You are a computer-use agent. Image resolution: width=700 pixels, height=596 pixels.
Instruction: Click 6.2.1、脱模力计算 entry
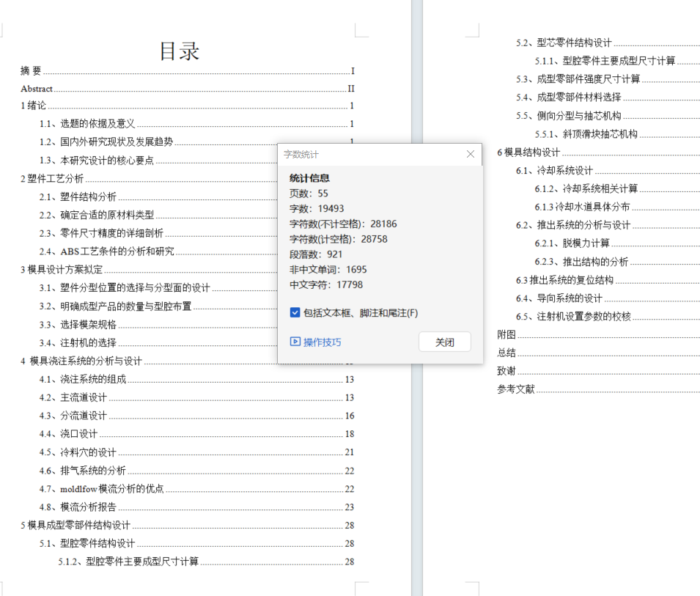(617, 243)
